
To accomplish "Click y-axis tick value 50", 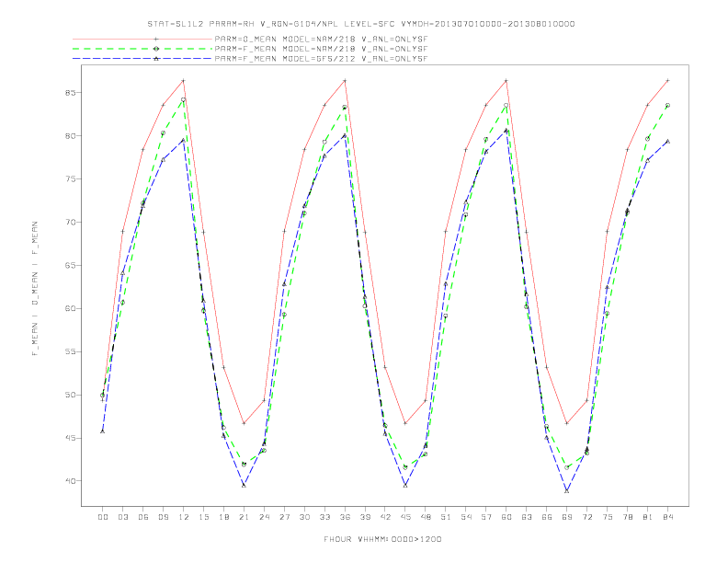I will [x=70, y=395].
